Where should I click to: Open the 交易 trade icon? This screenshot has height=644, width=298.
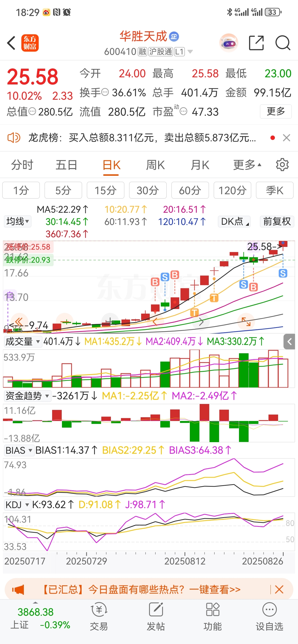pos(99,616)
